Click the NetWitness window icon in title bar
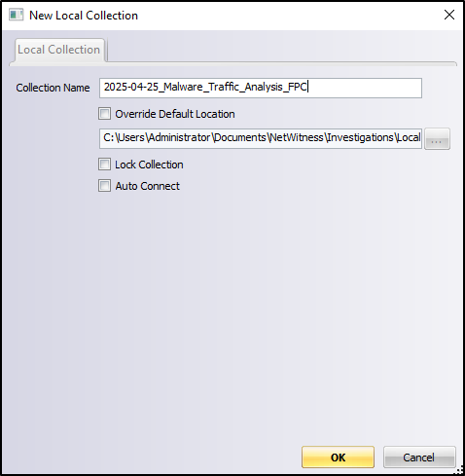The width and height of the screenshot is (465, 476). click(x=16, y=16)
